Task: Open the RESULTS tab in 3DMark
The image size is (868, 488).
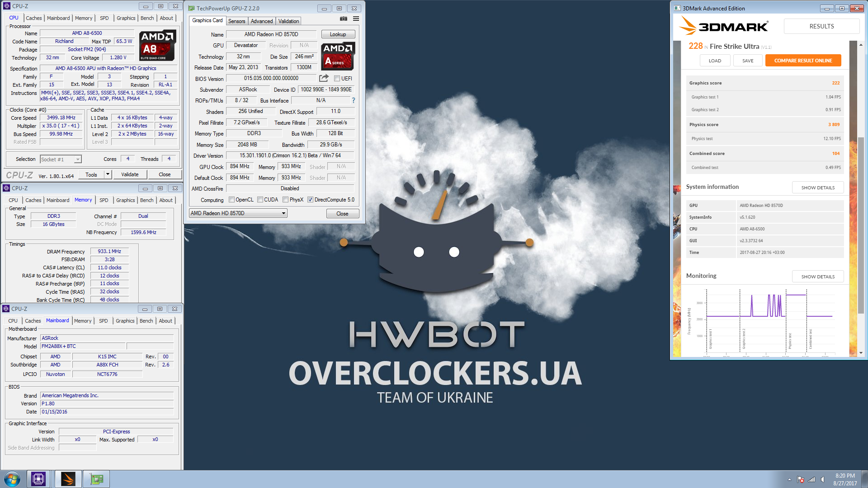Action: pos(821,26)
